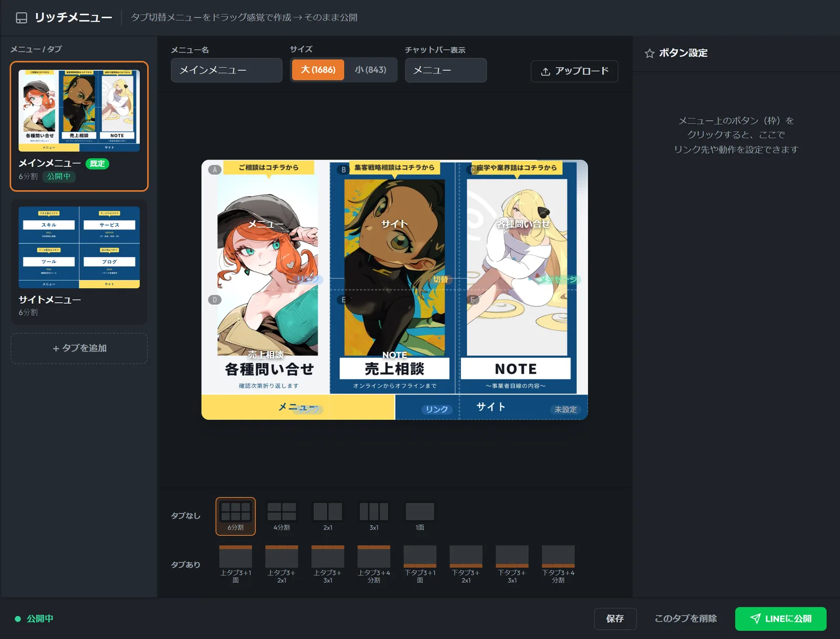Viewport: 840px width, 639px height.
Task: Delete this tab via このタブを削除
Action: coord(686,619)
